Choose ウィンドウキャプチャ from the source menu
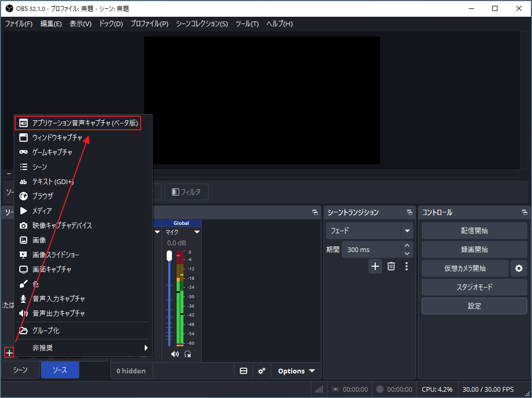This screenshot has height=398, width=532. coord(83,138)
